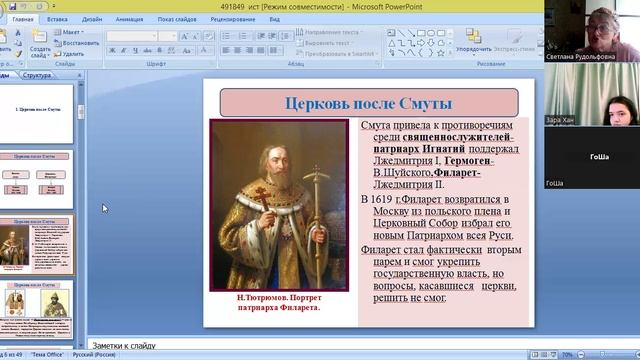Toggle text Shadow formatting
This screenshot has width=640, height=360.
tap(159, 50)
